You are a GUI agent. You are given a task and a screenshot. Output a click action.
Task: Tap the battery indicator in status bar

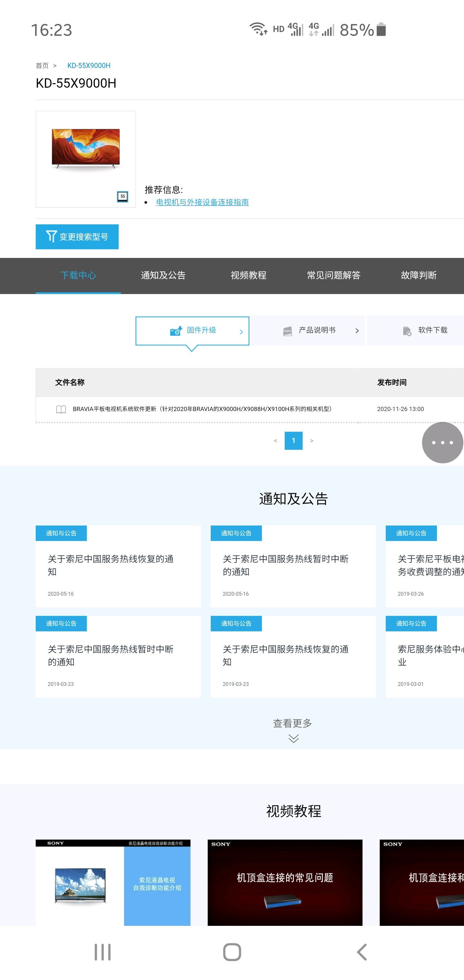(x=381, y=29)
